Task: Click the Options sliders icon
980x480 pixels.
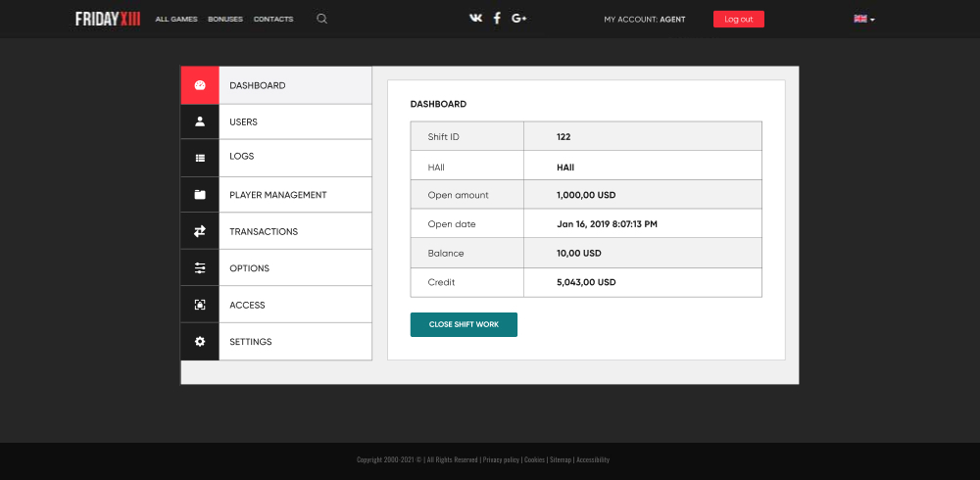Action: point(200,268)
